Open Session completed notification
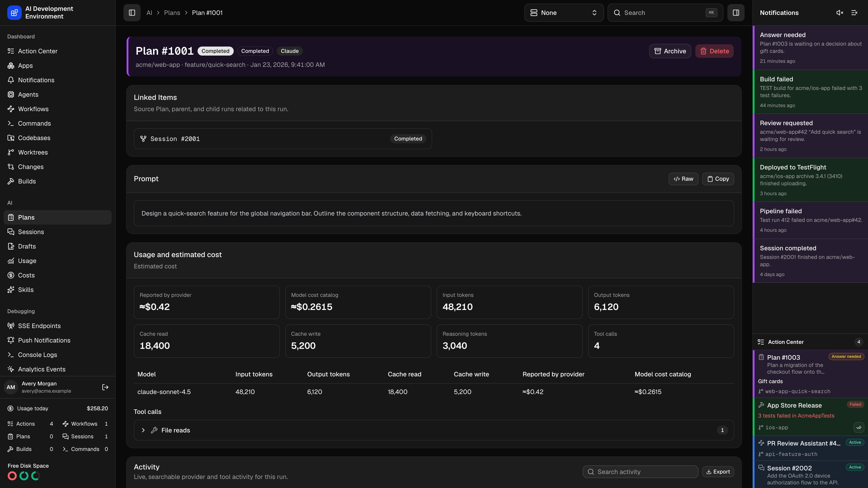The image size is (868, 488). click(810, 261)
